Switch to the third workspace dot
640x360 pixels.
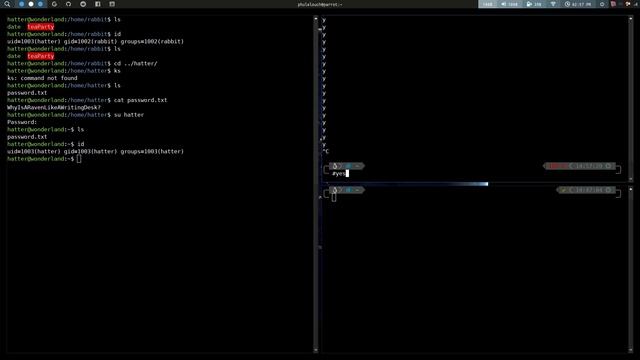click(40, 4)
